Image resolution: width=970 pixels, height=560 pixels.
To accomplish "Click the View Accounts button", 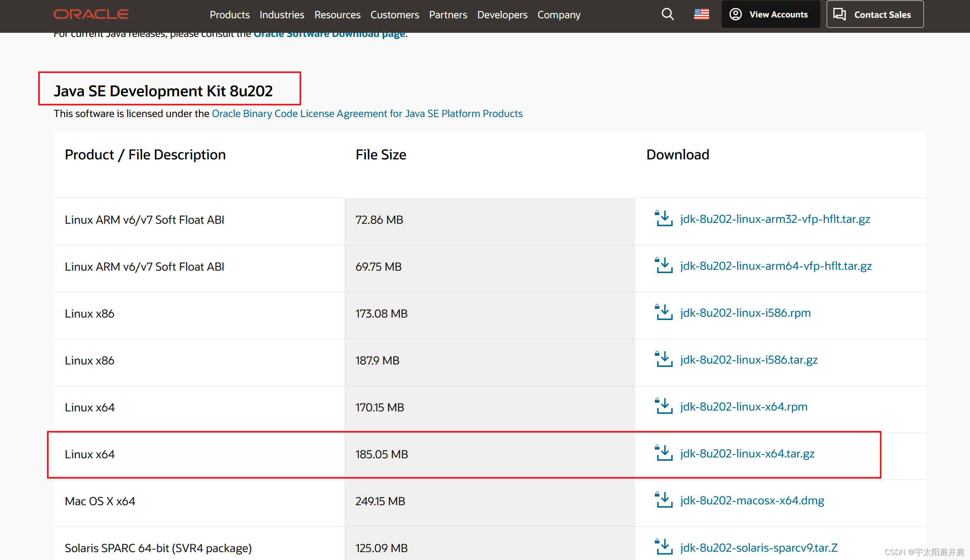I will click(771, 15).
